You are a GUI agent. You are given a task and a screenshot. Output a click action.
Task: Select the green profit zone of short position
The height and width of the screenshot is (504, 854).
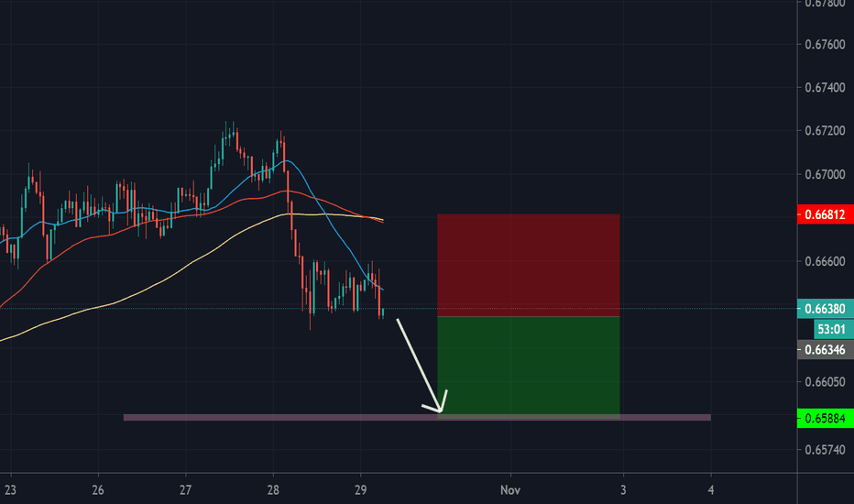coord(529,367)
